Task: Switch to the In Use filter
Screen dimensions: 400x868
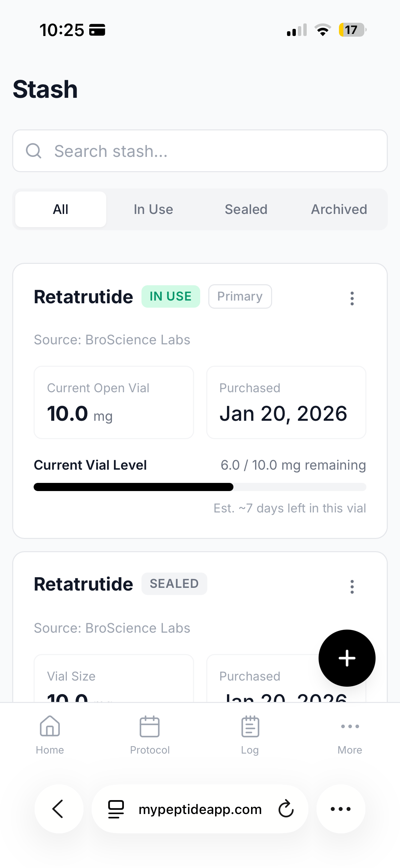Action: click(153, 209)
